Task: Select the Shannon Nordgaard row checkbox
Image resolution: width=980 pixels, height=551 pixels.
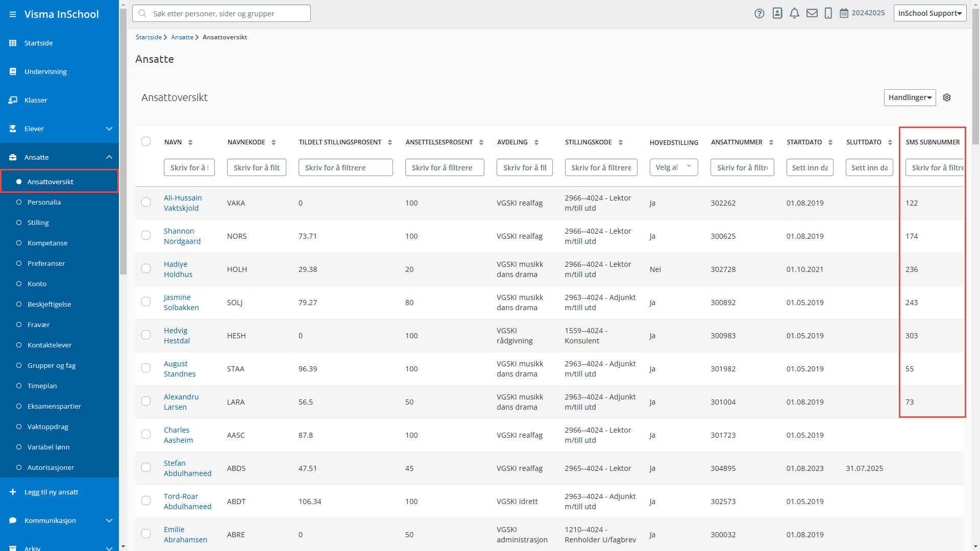Action: [x=146, y=235]
